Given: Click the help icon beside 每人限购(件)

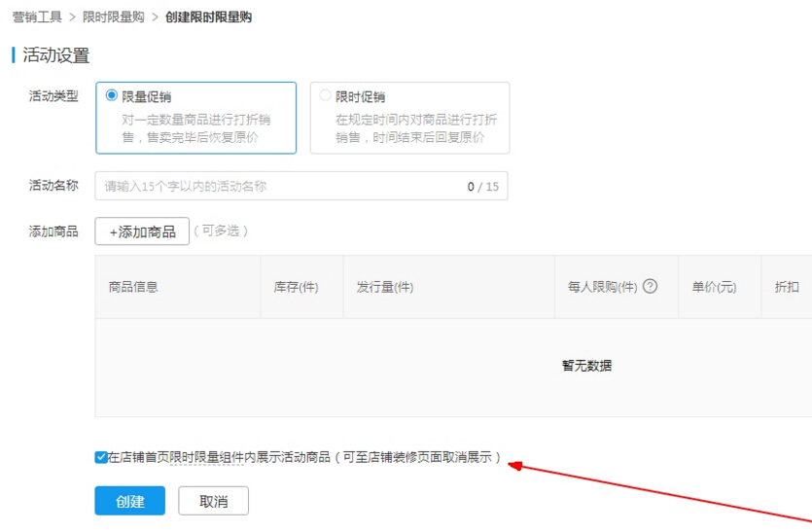Looking at the screenshot, I should point(651,287).
